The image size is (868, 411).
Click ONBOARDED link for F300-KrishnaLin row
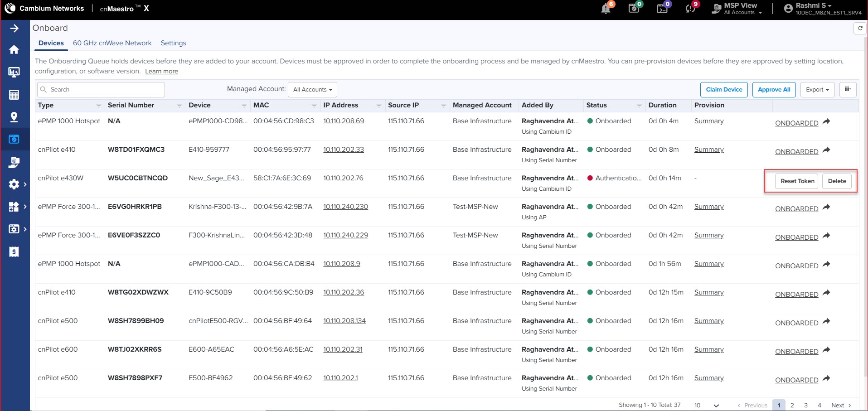click(796, 237)
